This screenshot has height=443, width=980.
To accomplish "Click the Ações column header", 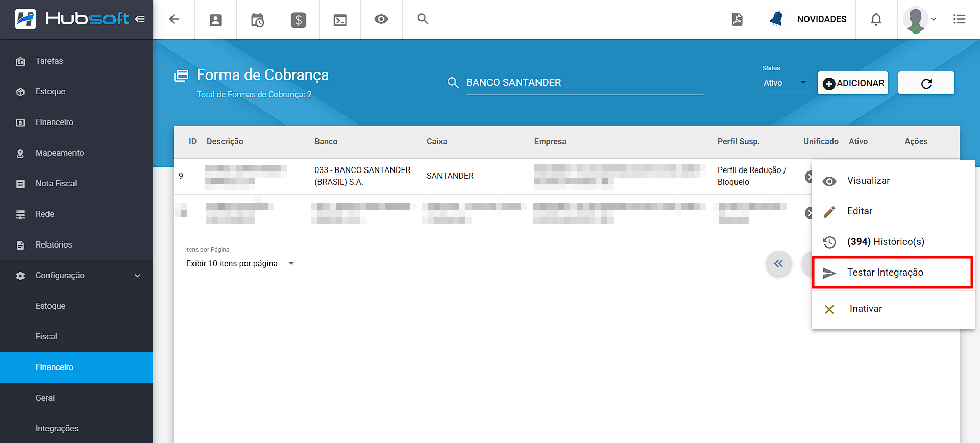I will 916,142.
